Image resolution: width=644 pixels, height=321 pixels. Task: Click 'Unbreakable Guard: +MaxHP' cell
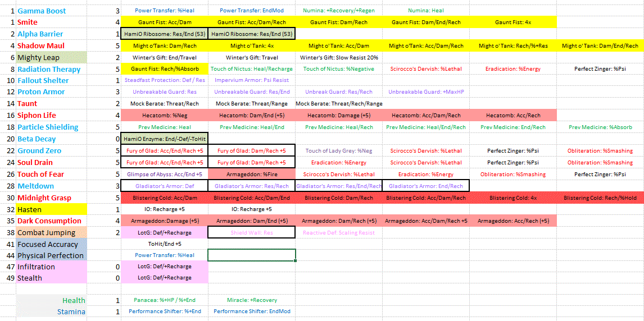pyautogui.click(x=425, y=92)
